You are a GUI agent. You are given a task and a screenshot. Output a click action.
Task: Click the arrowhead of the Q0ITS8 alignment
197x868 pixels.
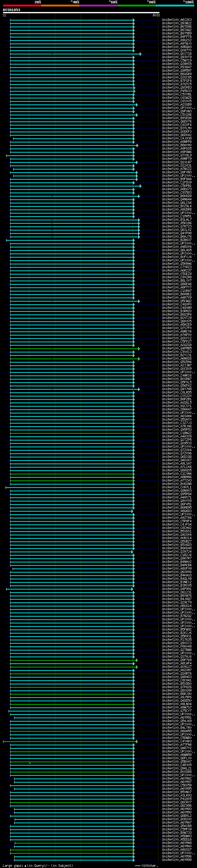coord(140,54)
